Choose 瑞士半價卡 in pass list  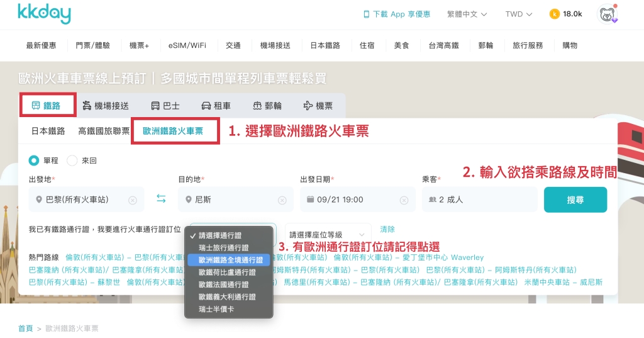coord(229,309)
